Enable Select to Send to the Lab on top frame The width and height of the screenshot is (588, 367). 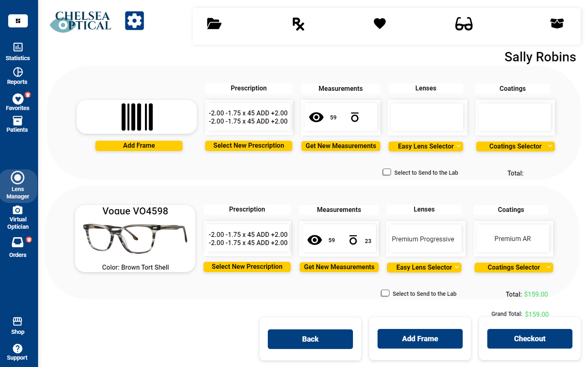pyautogui.click(x=387, y=172)
